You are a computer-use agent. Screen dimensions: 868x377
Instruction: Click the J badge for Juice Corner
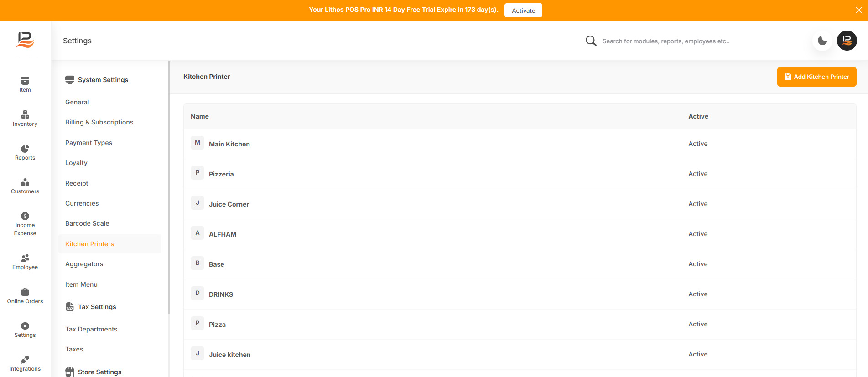coord(198,203)
